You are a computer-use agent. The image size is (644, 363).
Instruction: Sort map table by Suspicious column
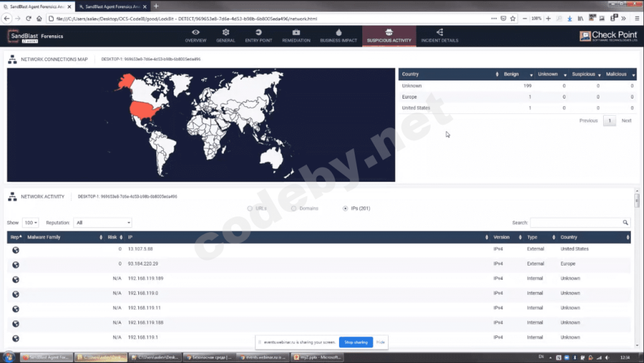[586, 74]
